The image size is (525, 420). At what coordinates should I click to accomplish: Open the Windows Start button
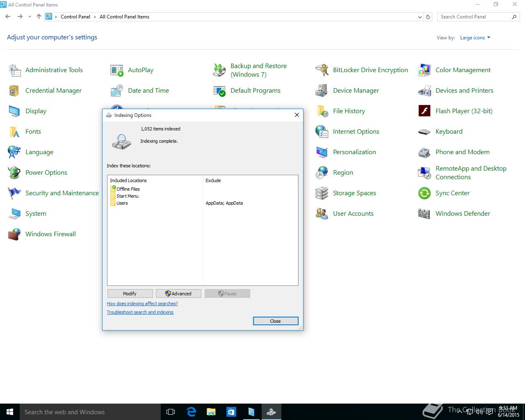point(10,412)
